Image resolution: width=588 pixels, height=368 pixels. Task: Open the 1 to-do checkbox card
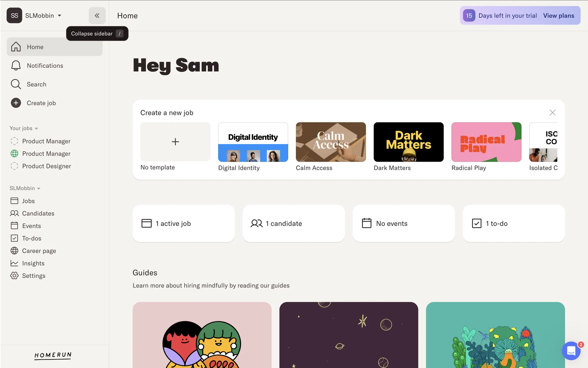pos(514,224)
